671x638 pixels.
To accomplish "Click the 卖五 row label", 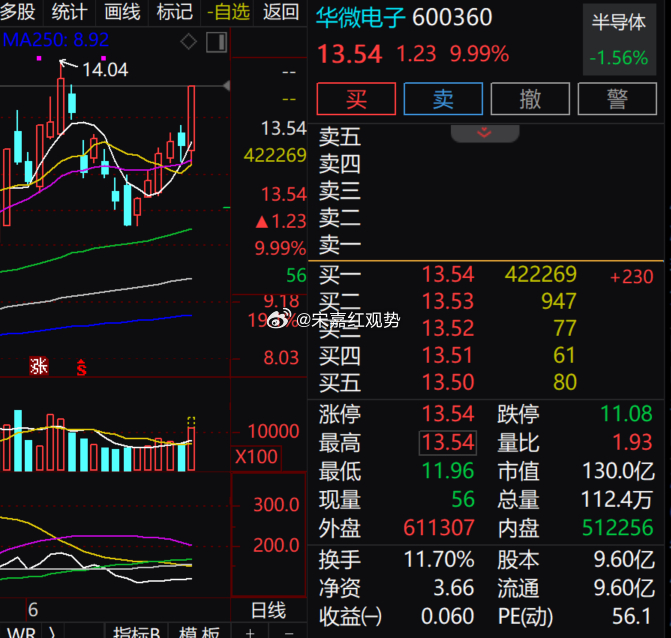I will click(x=340, y=137).
